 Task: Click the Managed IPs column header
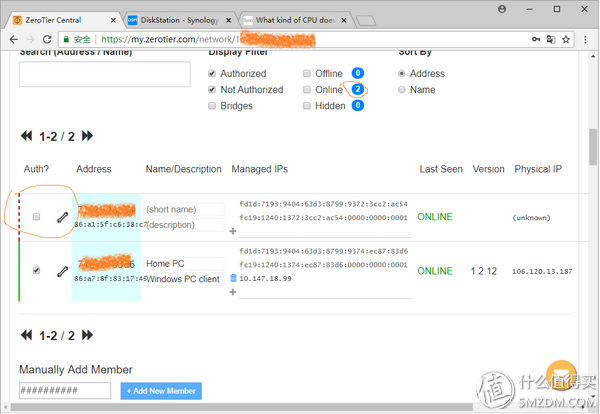(x=259, y=169)
